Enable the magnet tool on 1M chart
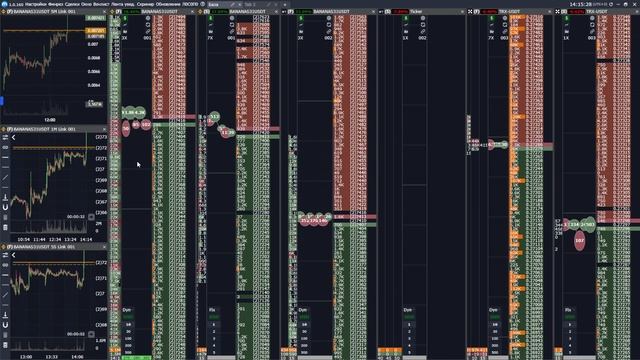 [5, 207]
